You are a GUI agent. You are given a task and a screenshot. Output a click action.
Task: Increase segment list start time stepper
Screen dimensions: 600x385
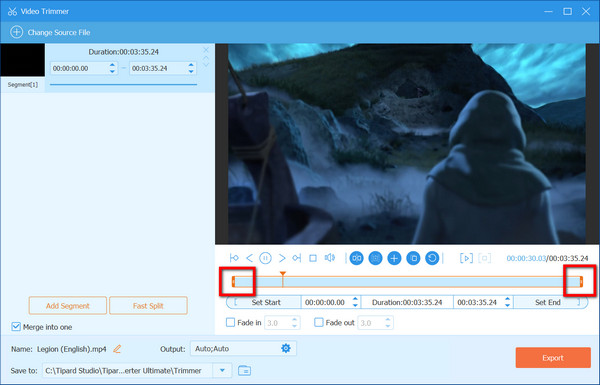(x=112, y=65)
